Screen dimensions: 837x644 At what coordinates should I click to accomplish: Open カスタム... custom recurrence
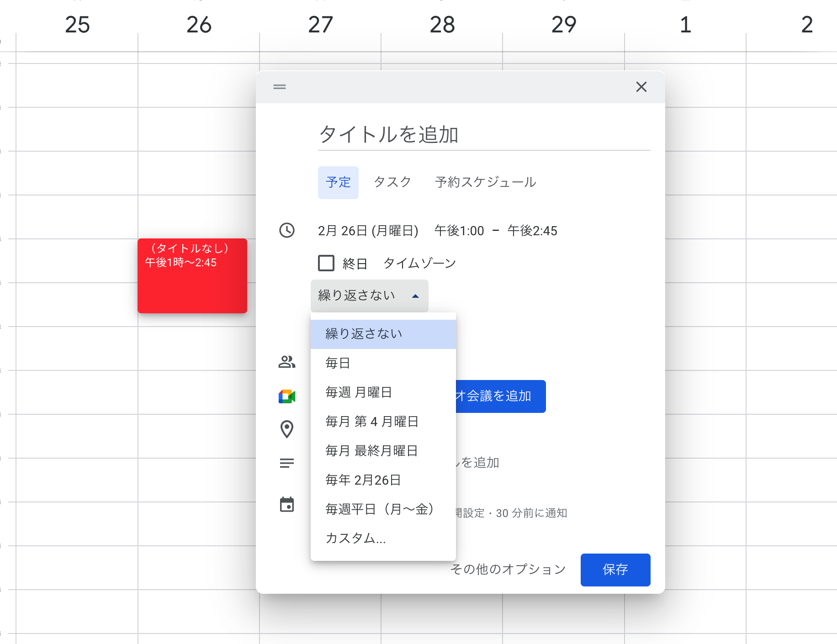pyautogui.click(x=383, y=539)
